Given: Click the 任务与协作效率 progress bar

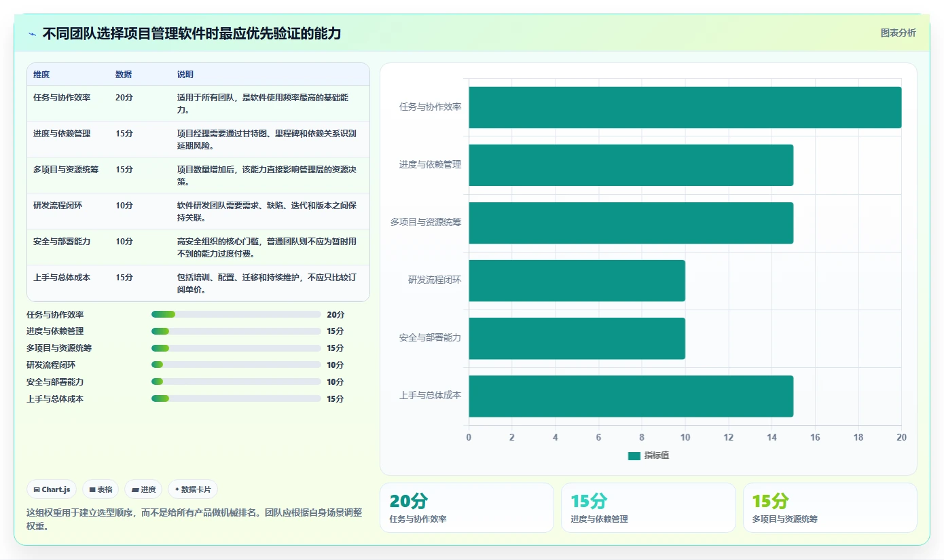Looking at the screenshot, I should tap(236, 314).
